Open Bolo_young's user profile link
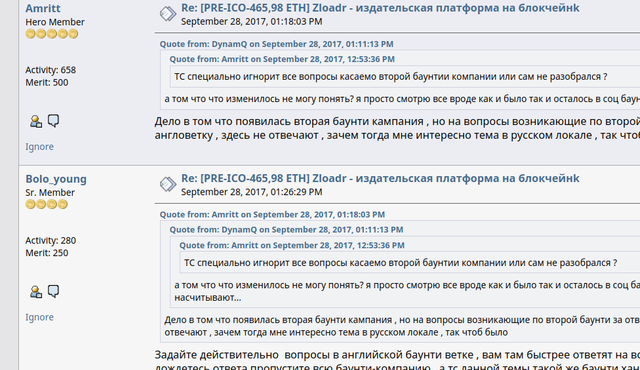Screen dimensions: 640x370 point(56,179)
